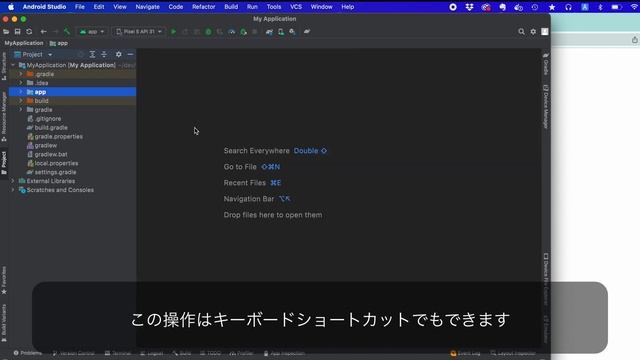Open the Device Manager phone toolbar icon
The height and width of the screenshot is (360, 640).
(x=281, y=31)
